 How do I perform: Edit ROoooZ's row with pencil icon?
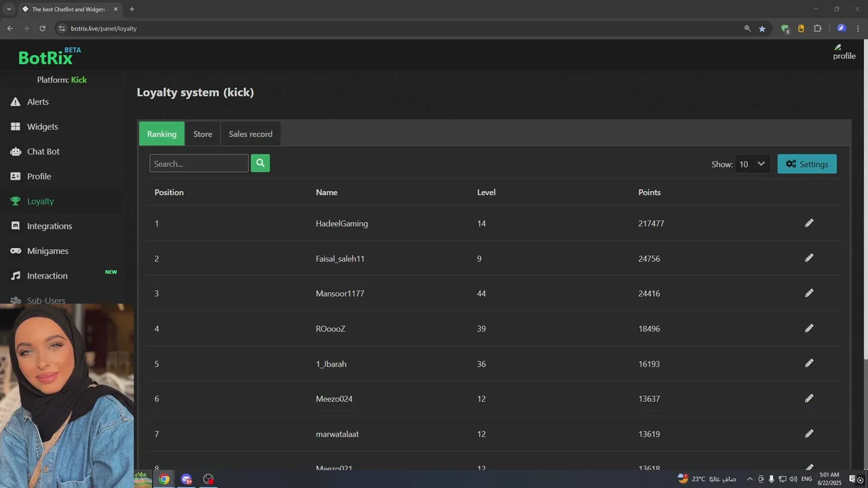click(x=809, y=328)
